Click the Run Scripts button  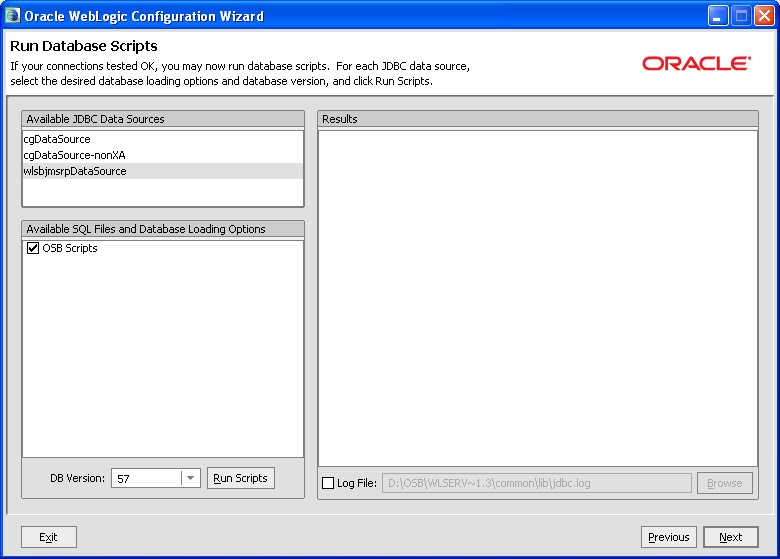pyautogui.click(x=241, y=478)
